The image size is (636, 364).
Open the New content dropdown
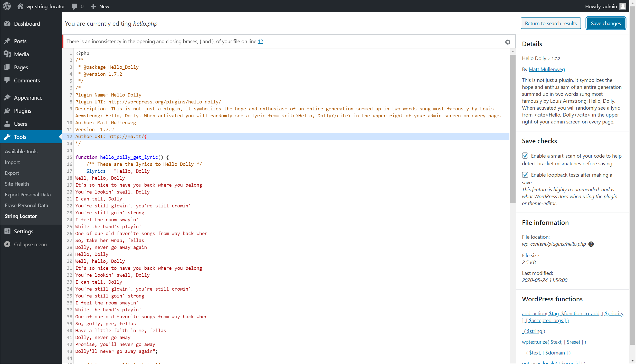[x=100, y=6]
